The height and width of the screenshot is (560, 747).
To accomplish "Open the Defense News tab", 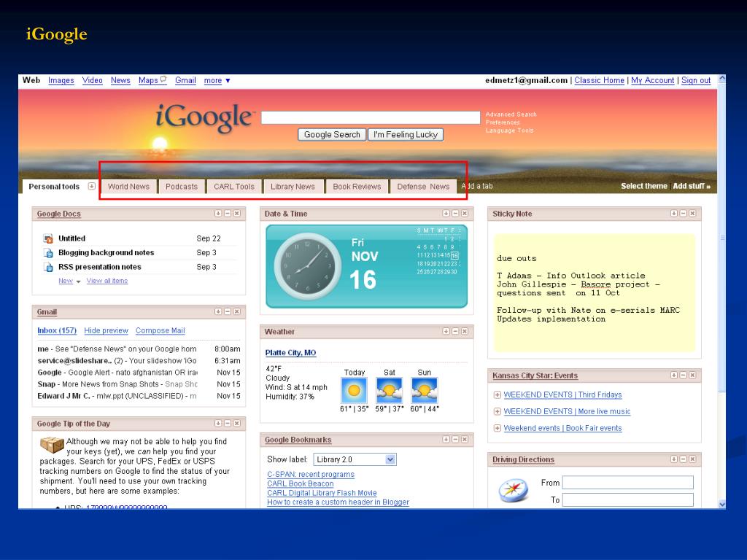I will click(x=424, y=187).
